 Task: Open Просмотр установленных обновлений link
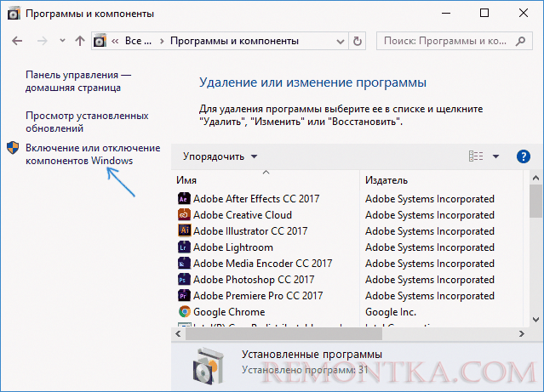87,122
